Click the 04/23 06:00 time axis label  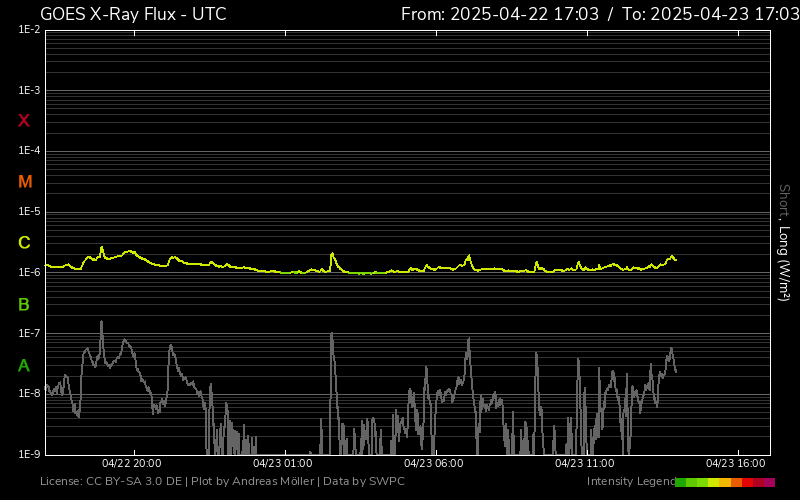pyautogui.click(x=434, y=463)
